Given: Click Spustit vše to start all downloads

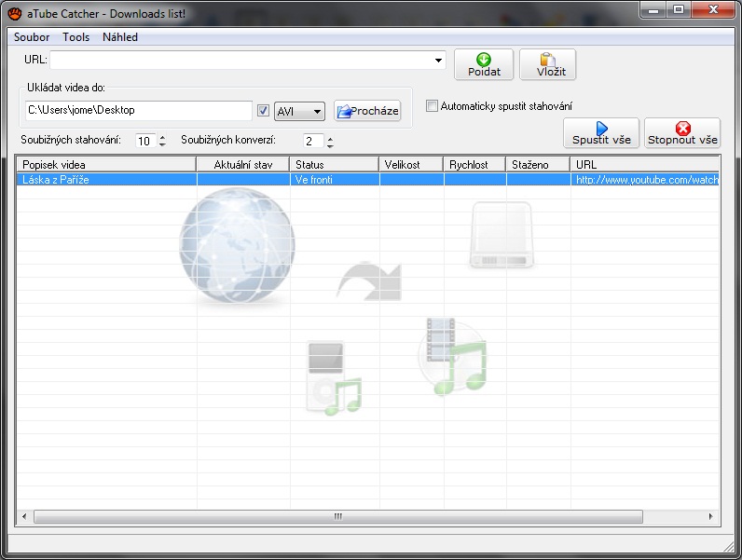Looking at the screenshot, I should pos(601,133).
